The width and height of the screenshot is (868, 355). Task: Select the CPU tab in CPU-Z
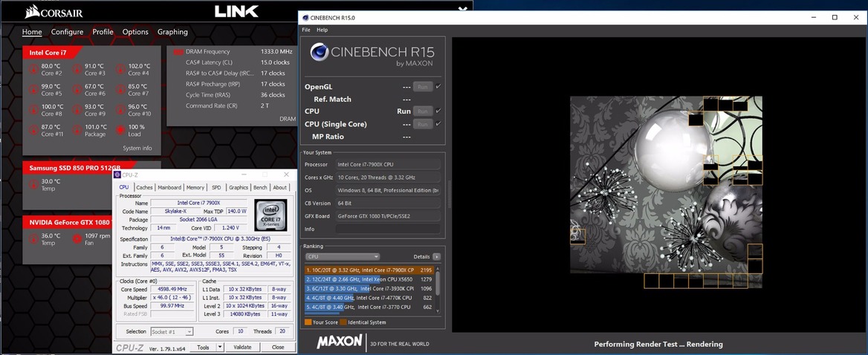point(124,187)
